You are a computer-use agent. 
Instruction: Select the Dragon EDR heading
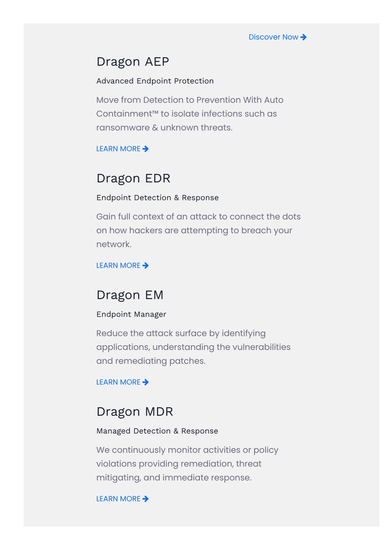[x=133, y=178]
